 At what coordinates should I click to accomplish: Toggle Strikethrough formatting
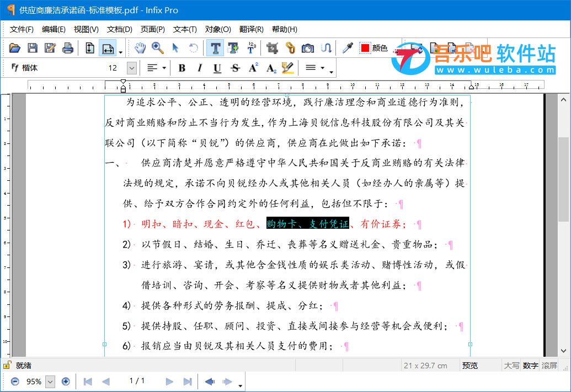[235, 68]
